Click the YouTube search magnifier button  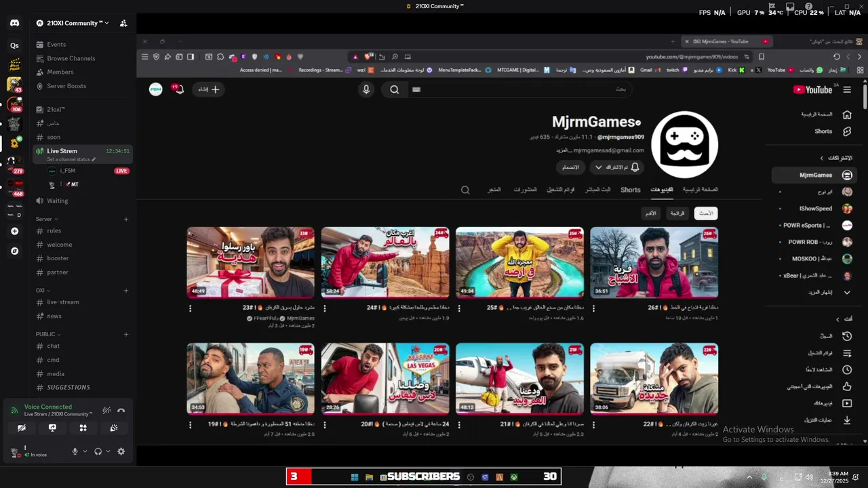click(x=394, y=89)
